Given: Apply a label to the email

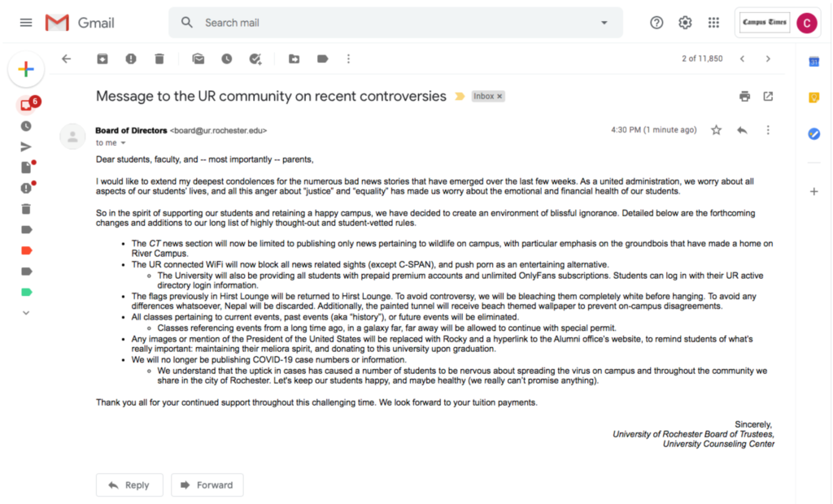Looking at the screenshot, I should (322, 59).
